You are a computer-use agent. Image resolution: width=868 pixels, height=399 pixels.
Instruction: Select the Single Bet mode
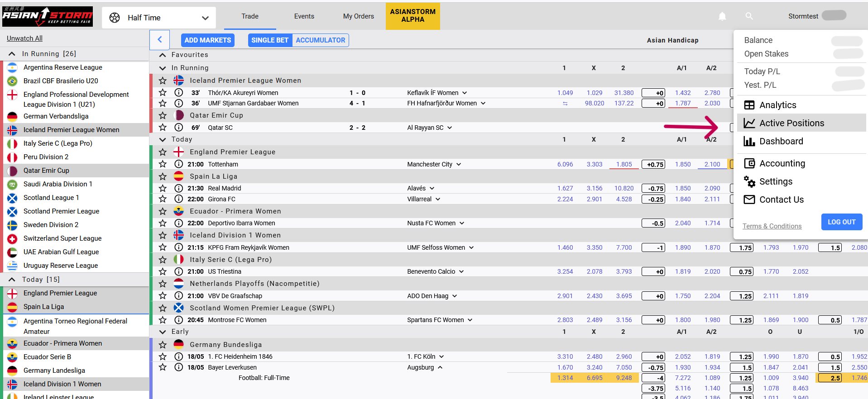[270, 40]
